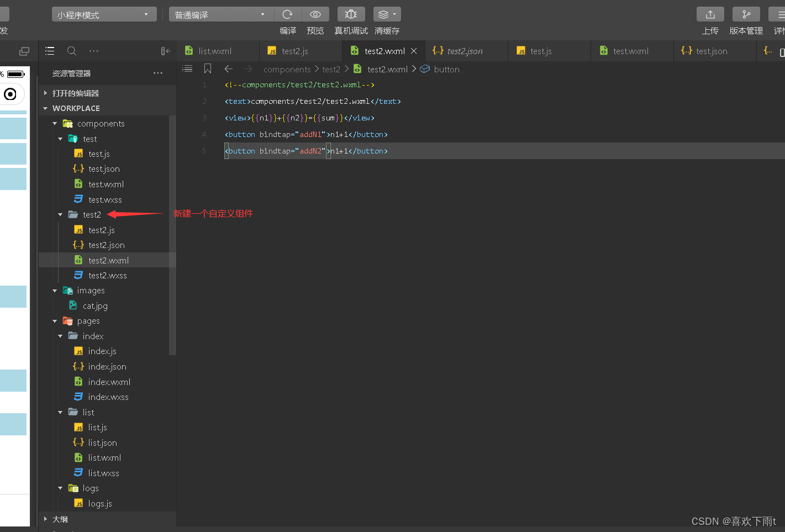Image resolution: width=785 pixels, height=532 pixels.
Task: Click the explorer vertical scrollbar
Action: coord(172,235)
